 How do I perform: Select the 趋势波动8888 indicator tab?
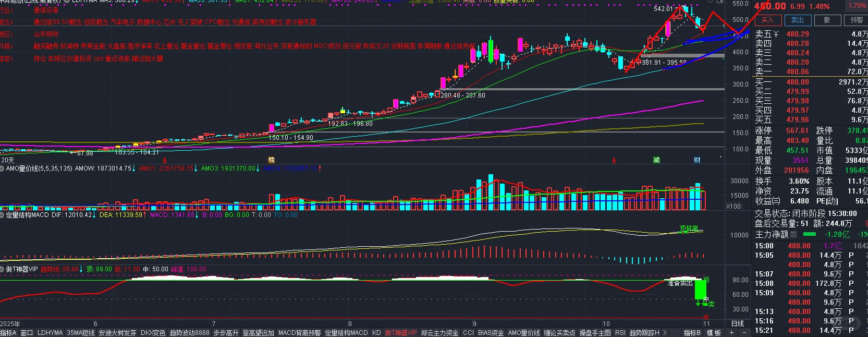(x=189, y=333)
